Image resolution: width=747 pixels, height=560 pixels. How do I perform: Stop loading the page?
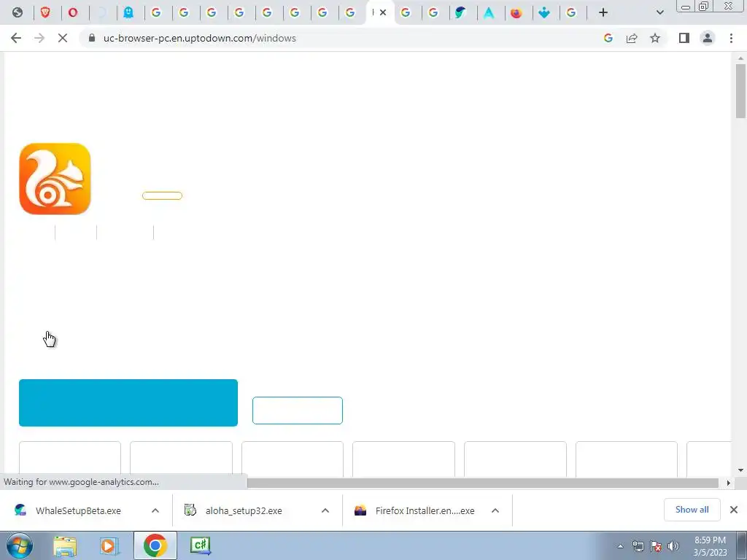pyautogui.click(x=63, y=38)
